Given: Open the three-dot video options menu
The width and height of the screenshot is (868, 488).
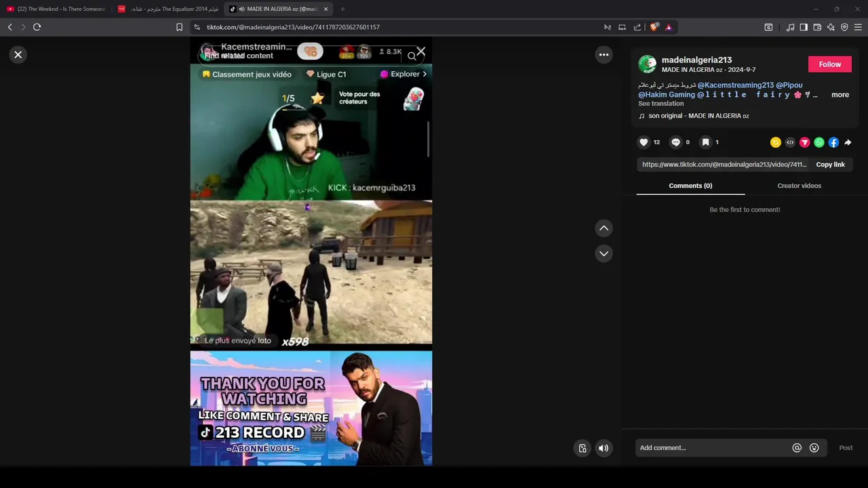Looking at the screenshot, I should (x=604, y=55).
